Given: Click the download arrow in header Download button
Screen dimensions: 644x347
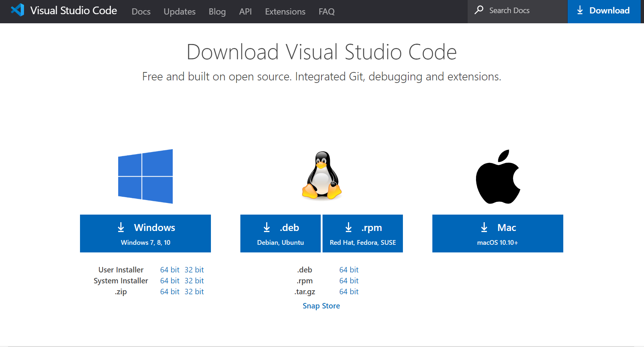Looking at the screenshot, I should [580, 10].
